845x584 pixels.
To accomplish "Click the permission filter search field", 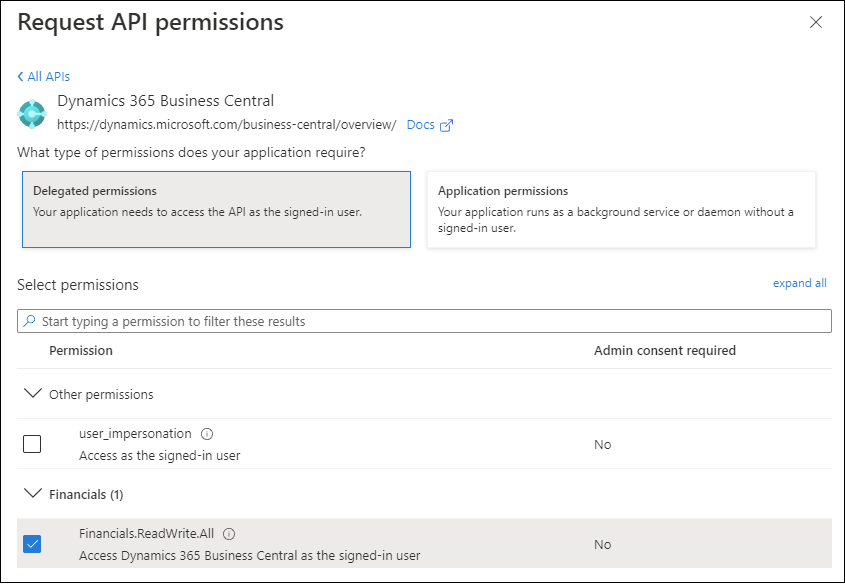I will tap(430, 321).
